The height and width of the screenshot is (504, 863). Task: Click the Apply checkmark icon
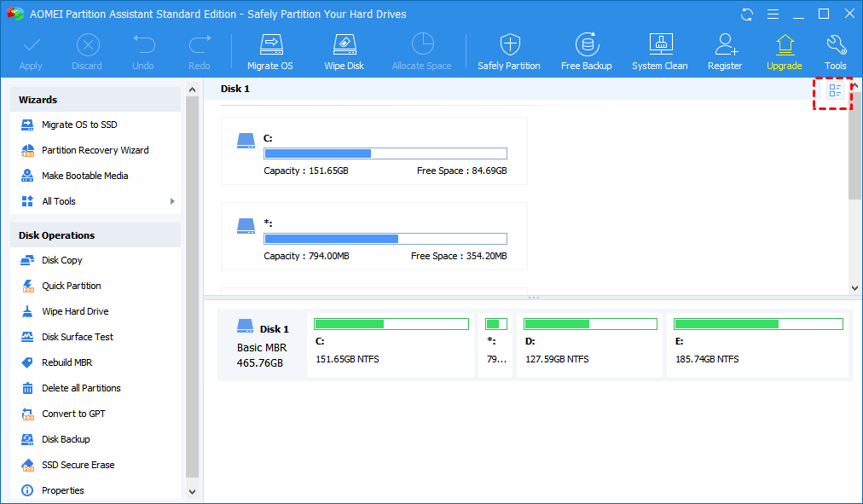tap(31, 45)
